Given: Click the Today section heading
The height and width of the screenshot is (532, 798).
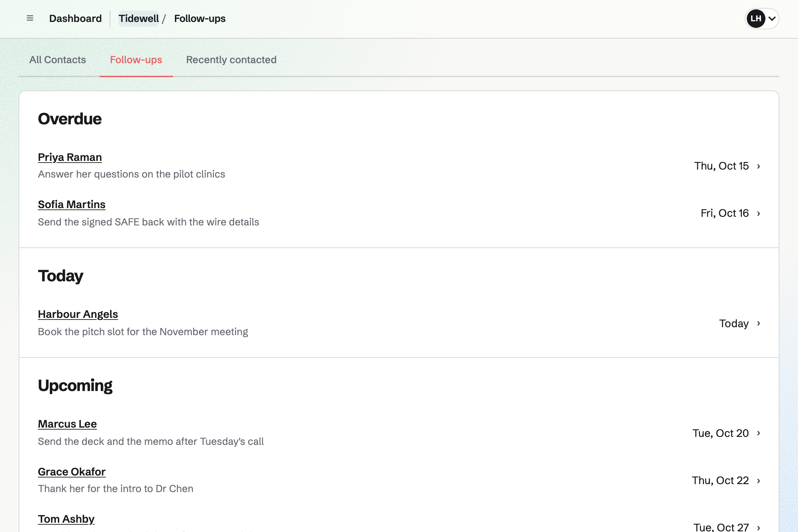Looking at the screenshot, I should 61,276.
